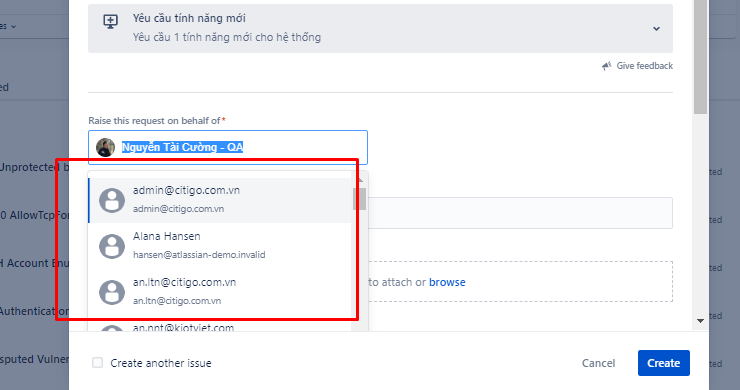Screen dimensions: 740x390
Task: Select admin@citigo.com.vn from the user list
Action: pyautogui.click(x=220, y=200)
